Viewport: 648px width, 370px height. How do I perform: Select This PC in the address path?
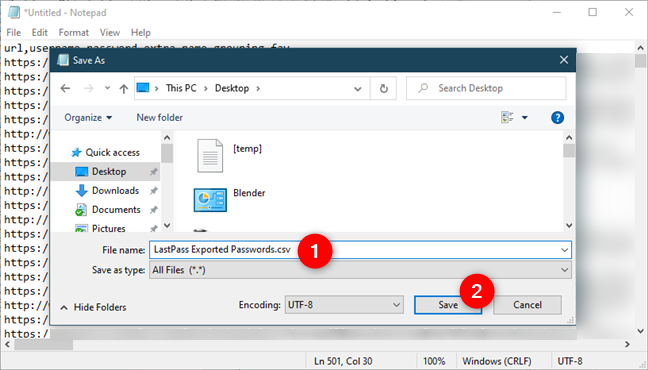[181, 88]
